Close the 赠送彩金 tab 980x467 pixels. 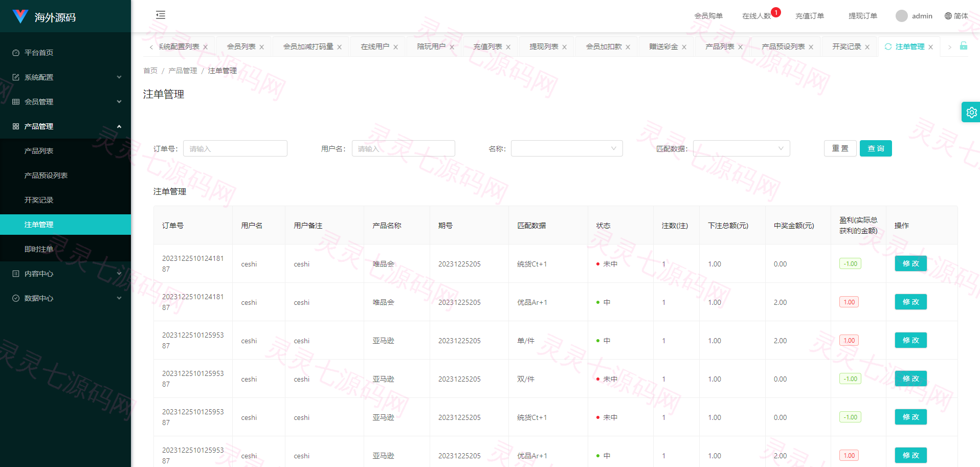click(684, 47)
